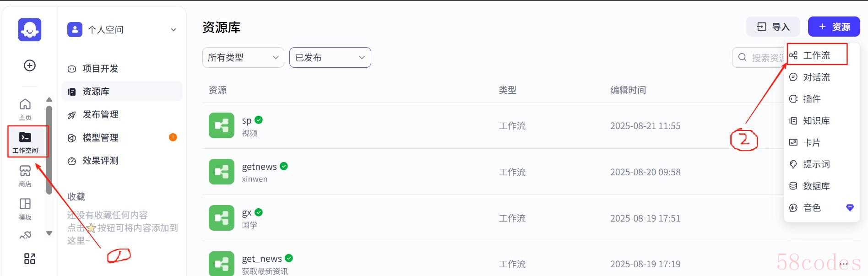868x276 pixels.
Task: Open the Workspace (工作空间) sidebar icon
Action: 25,142
